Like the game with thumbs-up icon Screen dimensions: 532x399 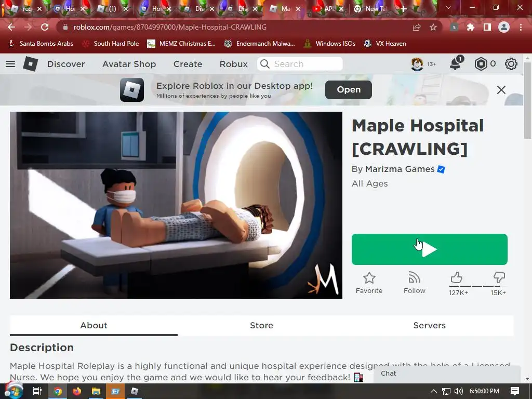pos(456,277)
